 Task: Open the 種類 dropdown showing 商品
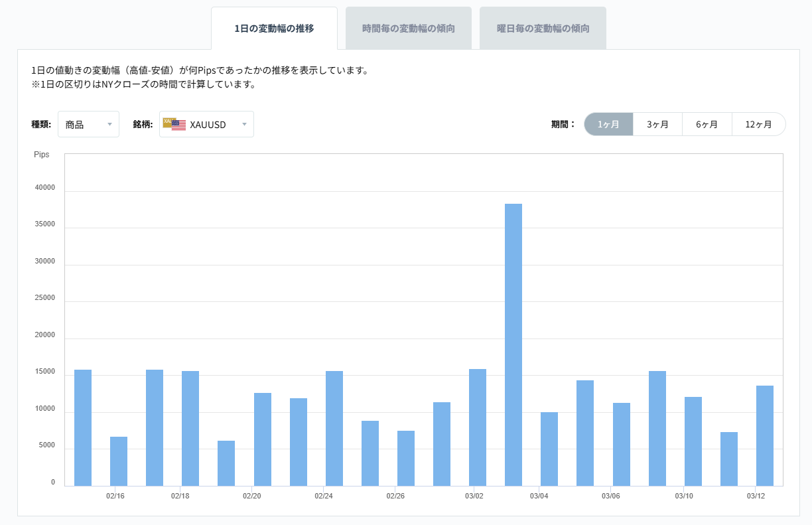click(x=88, y=124)
